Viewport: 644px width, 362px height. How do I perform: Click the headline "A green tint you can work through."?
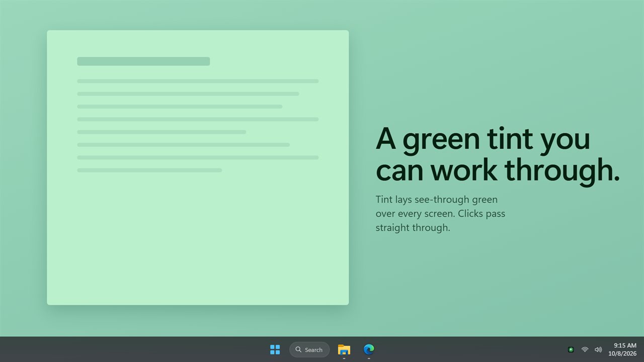tap(498, 154)
